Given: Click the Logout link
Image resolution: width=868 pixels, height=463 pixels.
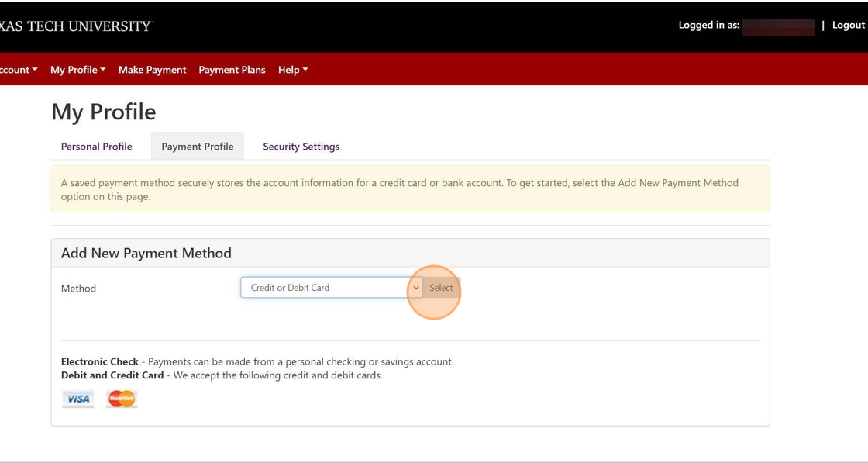Looking at the screenshot, I should [x=848, y=25].
